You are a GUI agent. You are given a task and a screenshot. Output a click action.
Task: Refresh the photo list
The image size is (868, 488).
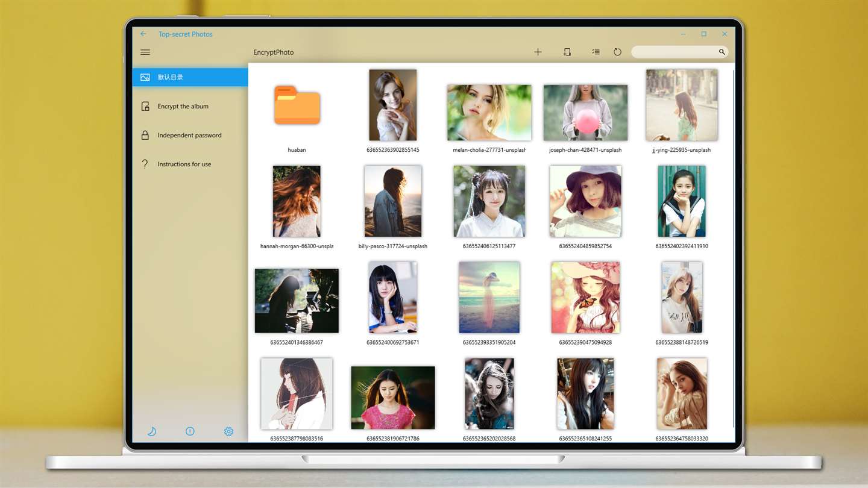click(x=617, y=52)
